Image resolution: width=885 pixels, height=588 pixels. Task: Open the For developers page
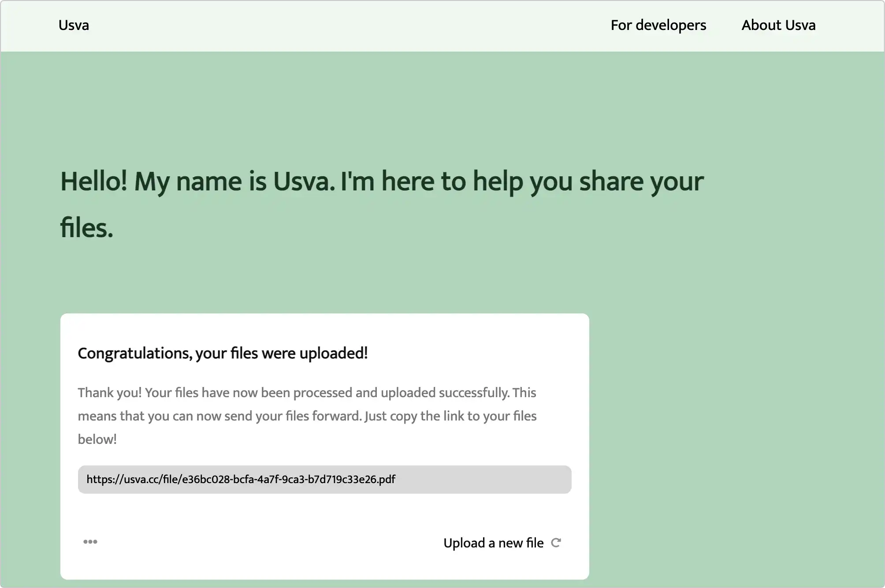(658, 25)
